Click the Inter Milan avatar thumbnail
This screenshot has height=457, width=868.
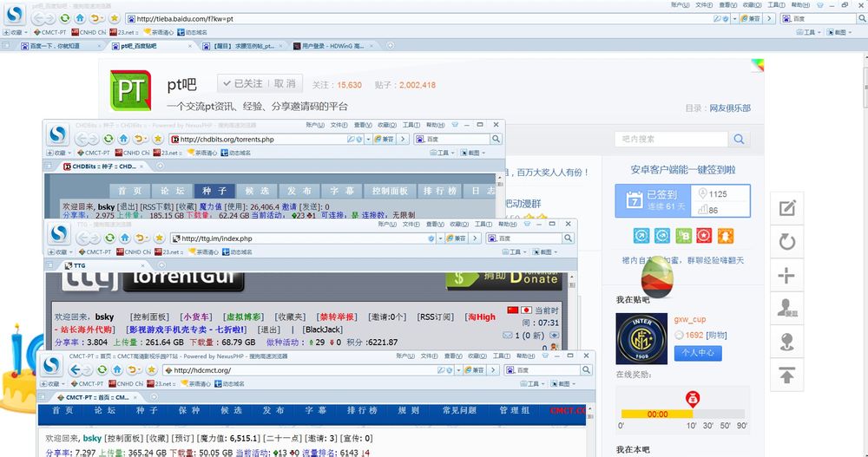pos(641,339)
